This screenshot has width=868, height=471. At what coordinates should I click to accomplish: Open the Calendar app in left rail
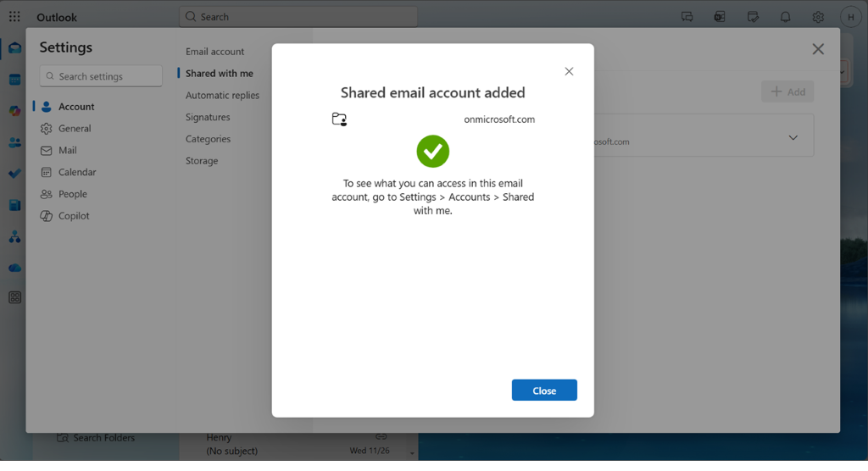pos(15,80)
